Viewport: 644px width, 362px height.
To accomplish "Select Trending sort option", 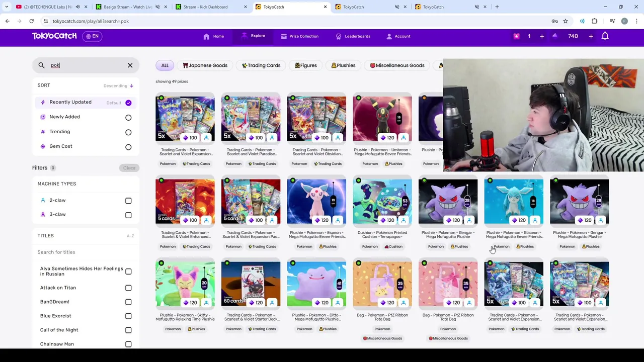I will [86, 132].
